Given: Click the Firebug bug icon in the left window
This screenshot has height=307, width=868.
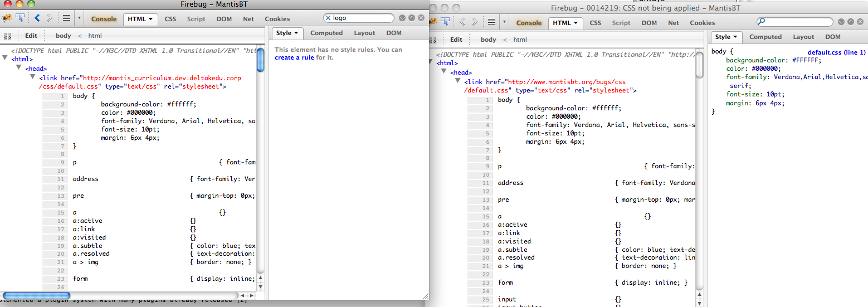Looking at the screenshot, I should click(x=8, y=18).
